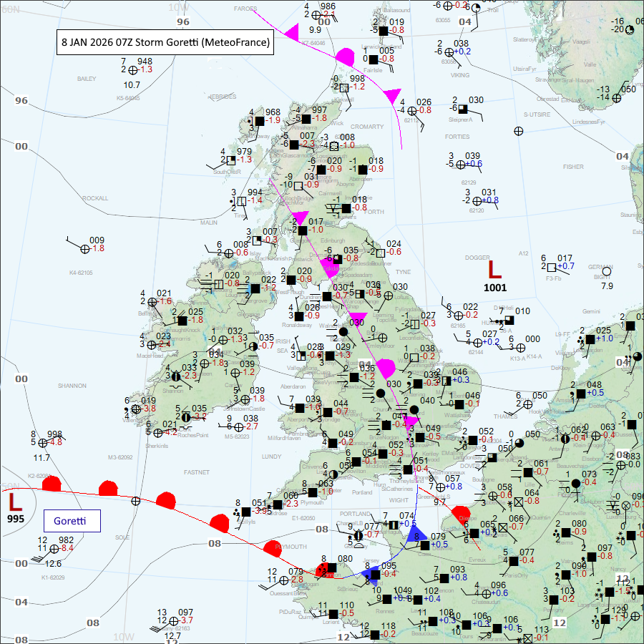Select the BAILEY sea area label
The image size is (644, 644).
pos(87,79)
